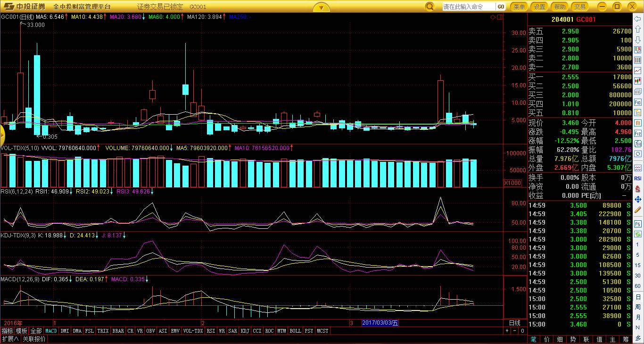Click the red S dollar icon in sidebar
The image size is (644, 344).
[638, 189]
